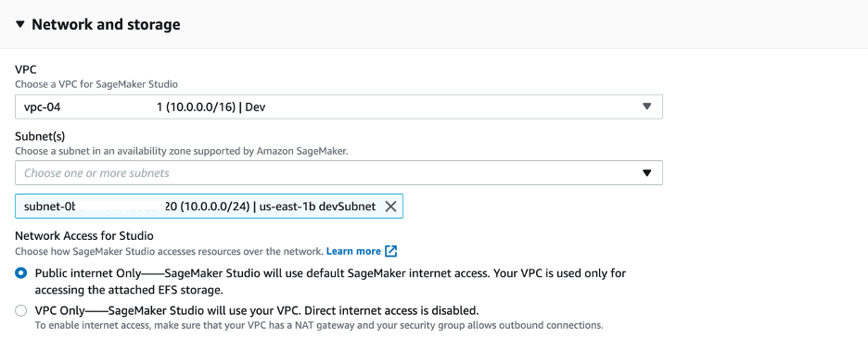The image size is (868, 339).
Task: Click the external link icon beside Learn more
Action: click(390, 251)
